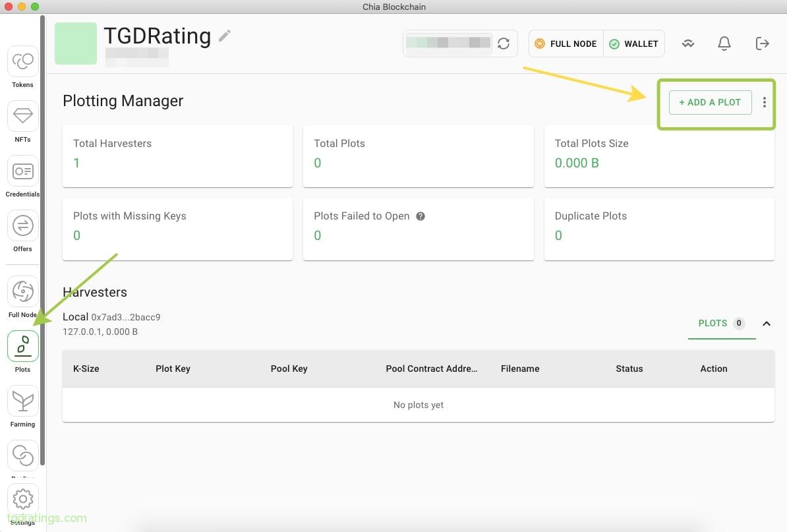Click the sidebar vertical scrollbar
The image size is (787, 532).
[x=43, y=241]
